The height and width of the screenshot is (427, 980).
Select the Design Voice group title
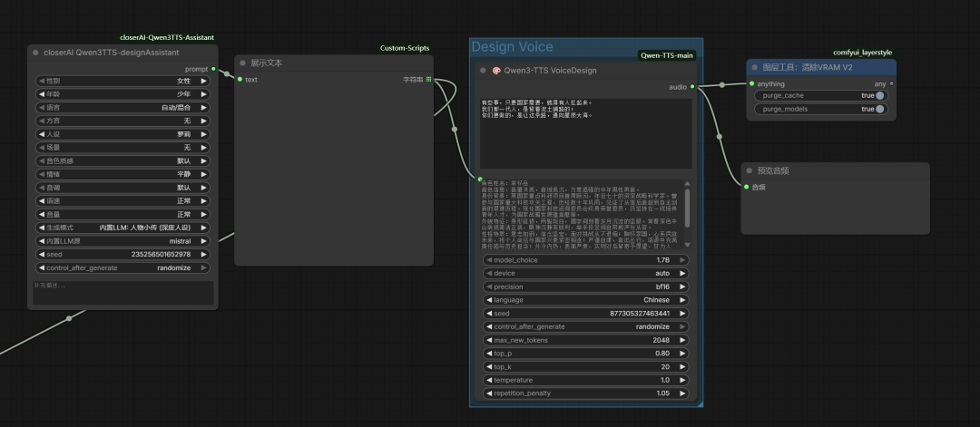[512, 47]
